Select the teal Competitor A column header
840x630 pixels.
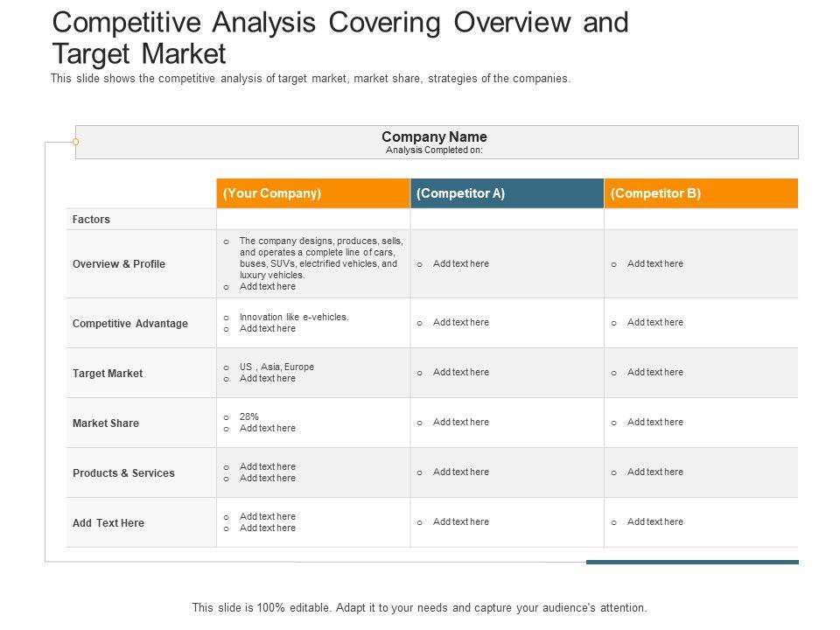(x=507, y=193)
